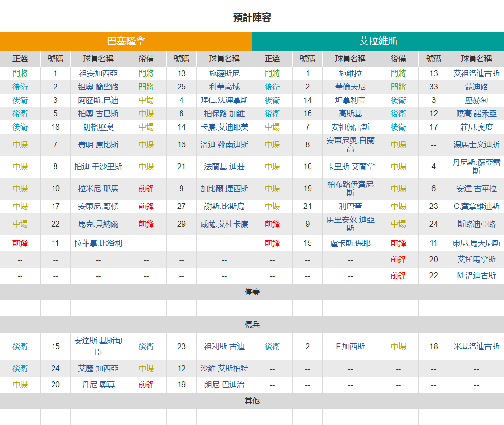Screen dimensions: 504x425
Task: Click injured forward 朗尼.巴迪治
Action: [x=225, y=385]
